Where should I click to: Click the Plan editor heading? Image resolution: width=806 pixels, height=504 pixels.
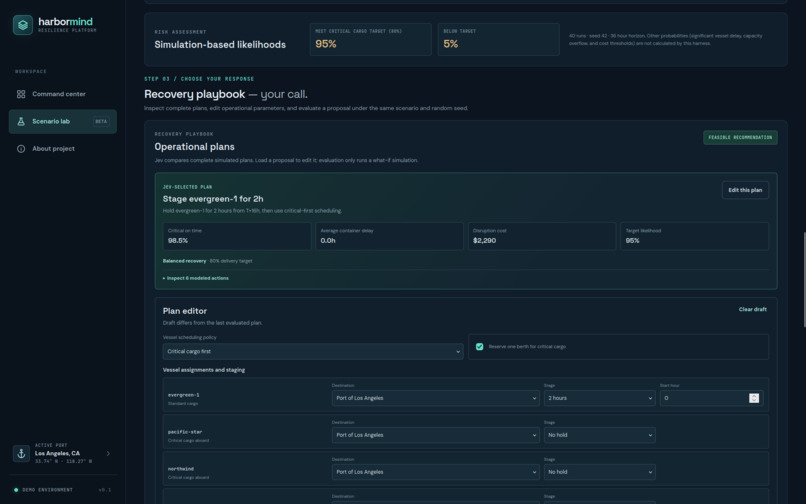click(185, 311)
